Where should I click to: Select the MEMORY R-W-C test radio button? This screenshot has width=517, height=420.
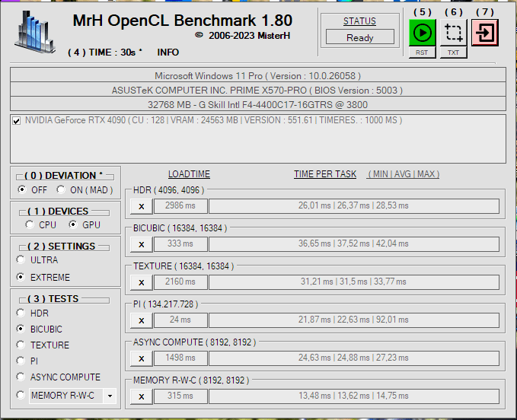tap(21, 395)
